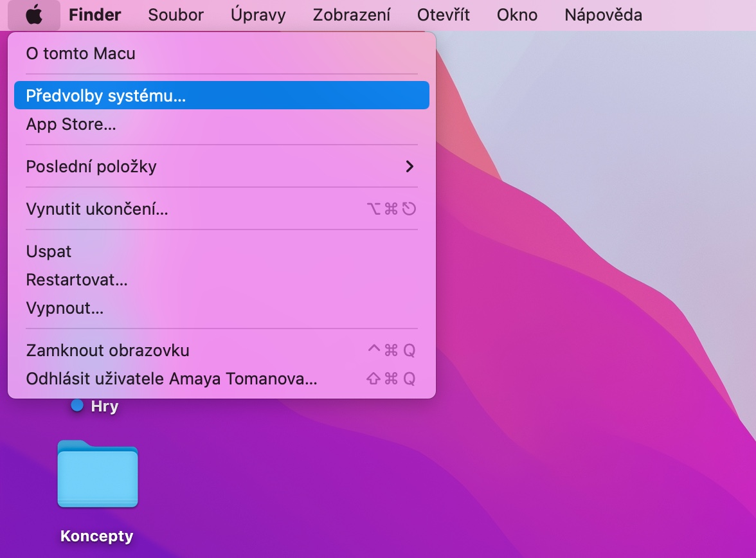Open the Finder menu
Image resolution: width=756 pixels, height=558 pixels.
point(94,15)
